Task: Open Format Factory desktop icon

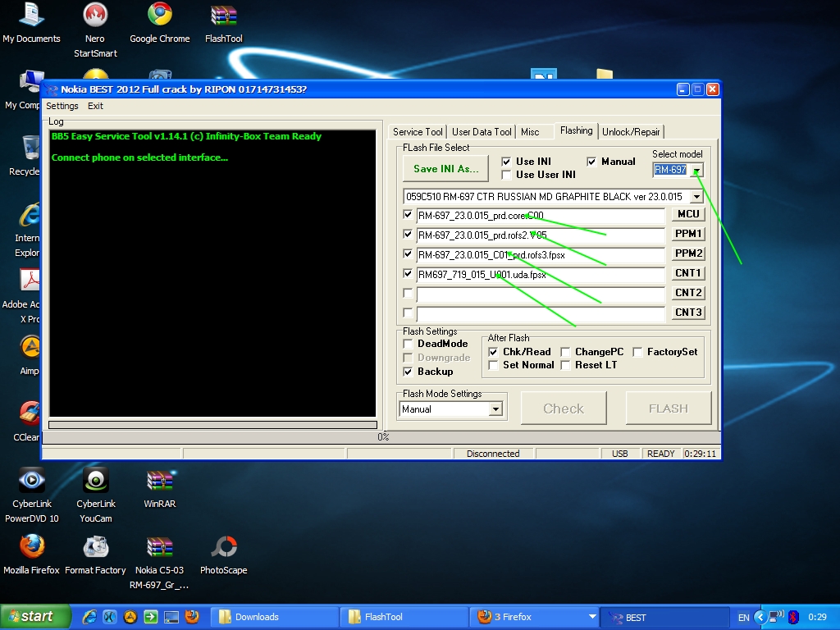Action: 95,555
